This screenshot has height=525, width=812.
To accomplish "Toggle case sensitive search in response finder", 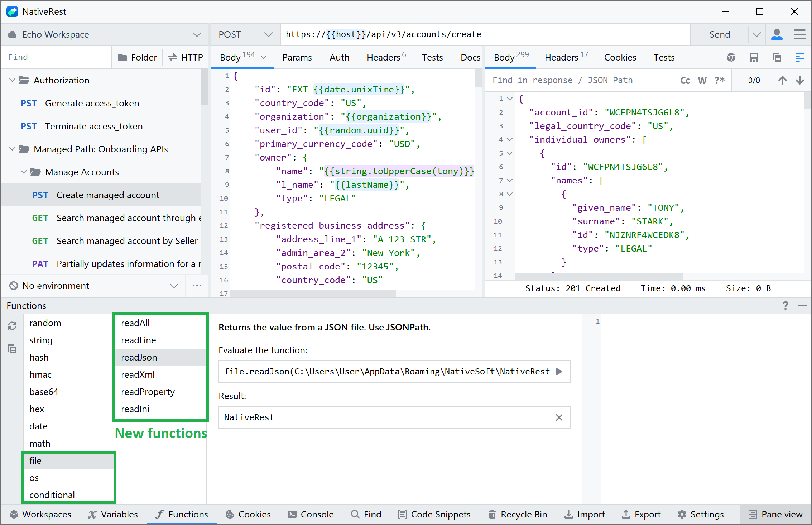I will click(685, 80).
